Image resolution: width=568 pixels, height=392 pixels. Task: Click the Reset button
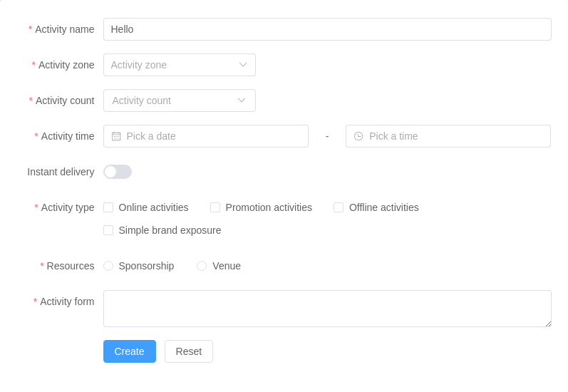pyautogui.click(x=189, y=351)
